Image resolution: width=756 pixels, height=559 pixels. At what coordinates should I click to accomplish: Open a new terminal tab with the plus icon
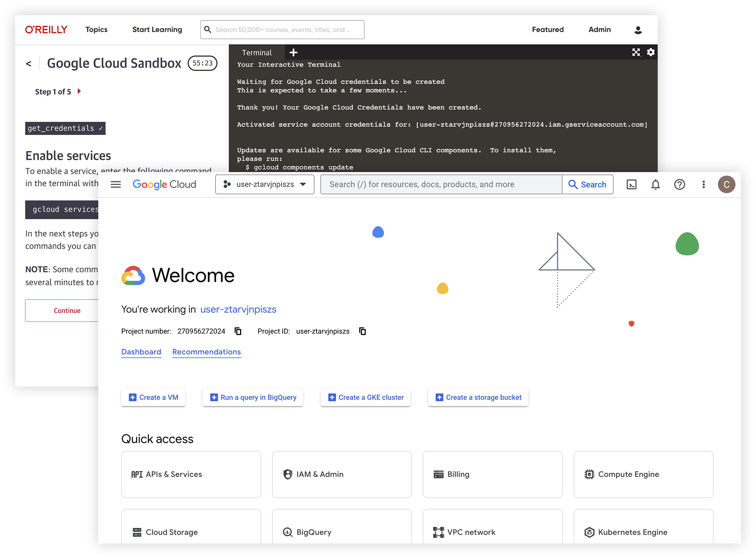[293, 53]
